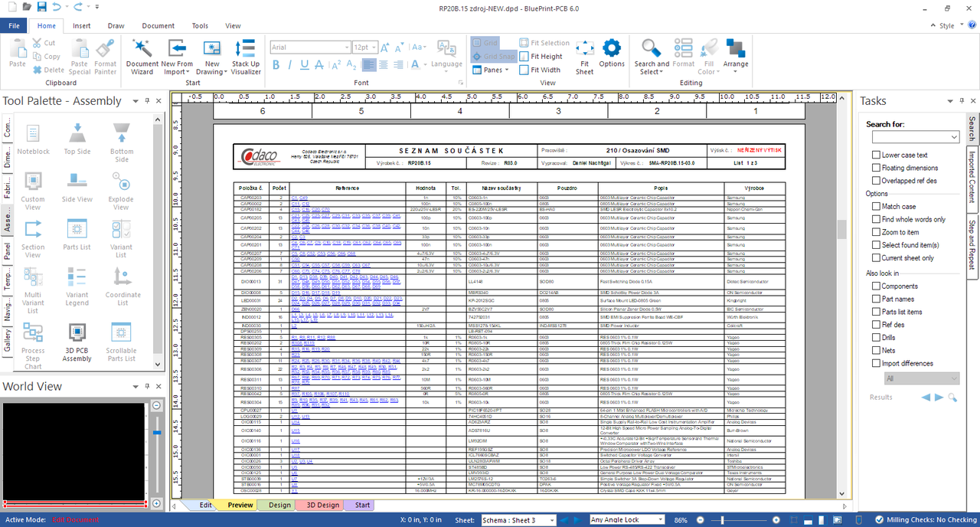Select the Section View tool

(33, 238)
